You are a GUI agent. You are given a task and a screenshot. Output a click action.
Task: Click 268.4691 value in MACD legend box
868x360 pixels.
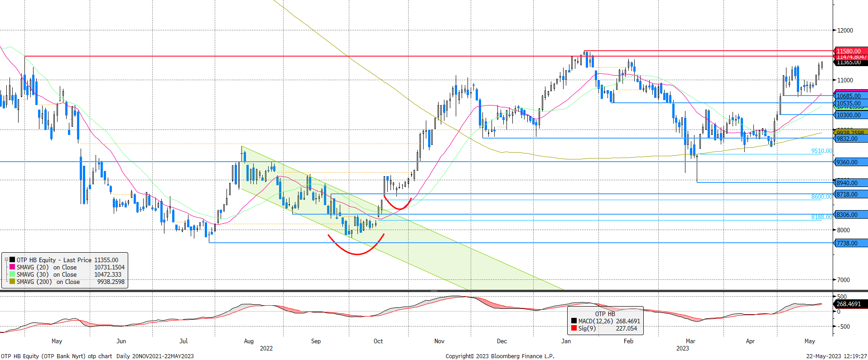tap(628, 321)
